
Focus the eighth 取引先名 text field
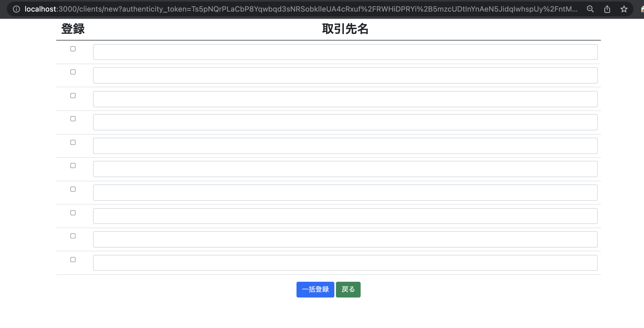click(345, 216)
